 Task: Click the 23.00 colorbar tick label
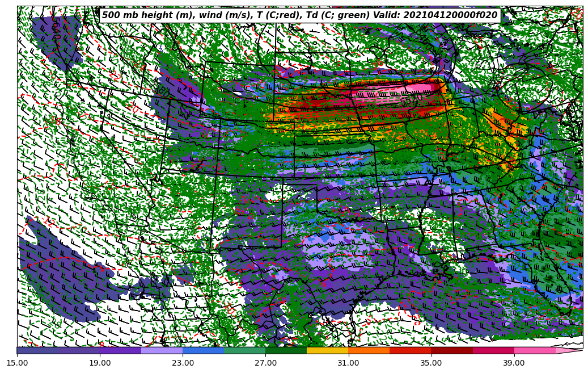click(x=183, y=363)
